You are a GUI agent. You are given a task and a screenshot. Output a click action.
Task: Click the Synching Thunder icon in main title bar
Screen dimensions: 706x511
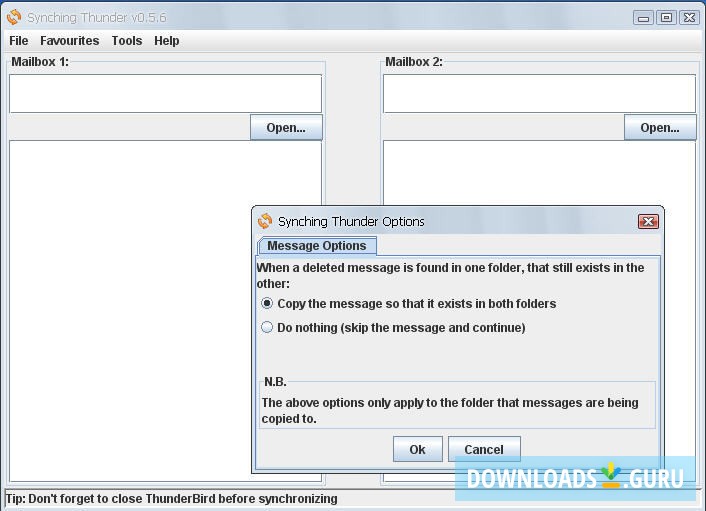click(x=14, y=17)
